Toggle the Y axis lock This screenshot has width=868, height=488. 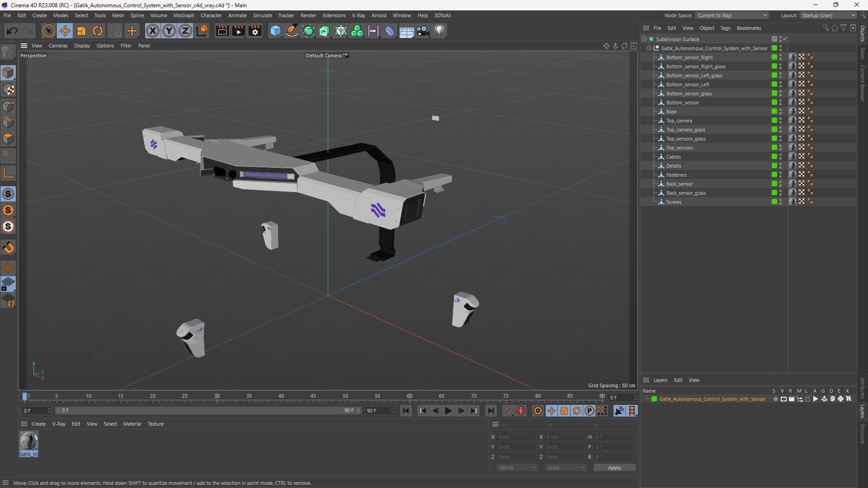click(x=169, y=31)
